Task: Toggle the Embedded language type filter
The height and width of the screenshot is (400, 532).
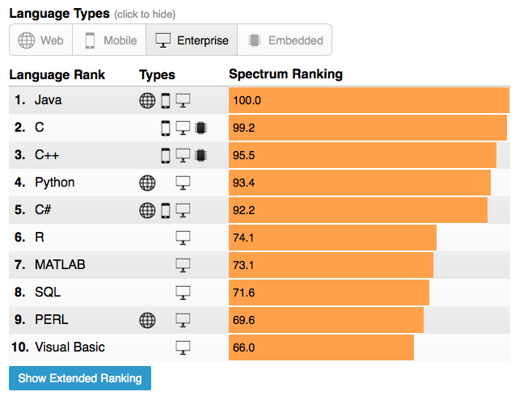Action: pyautogui.click(x=285, y=40)
